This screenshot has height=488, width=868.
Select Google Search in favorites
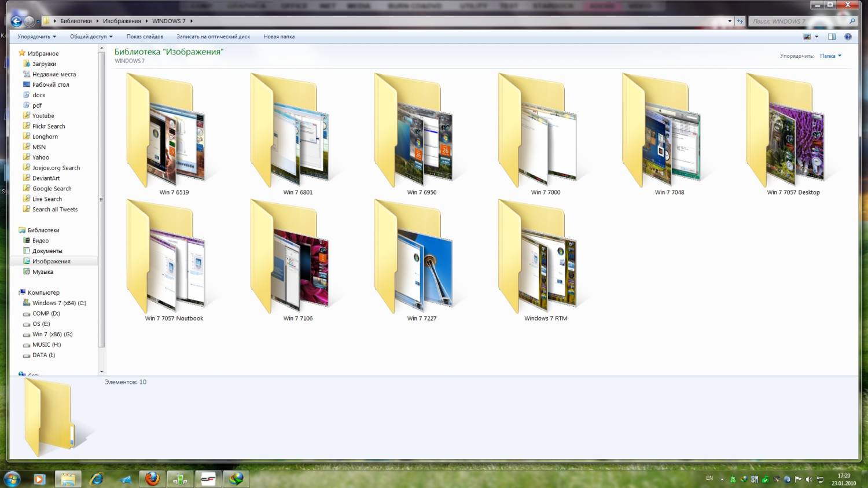point(52,189)
